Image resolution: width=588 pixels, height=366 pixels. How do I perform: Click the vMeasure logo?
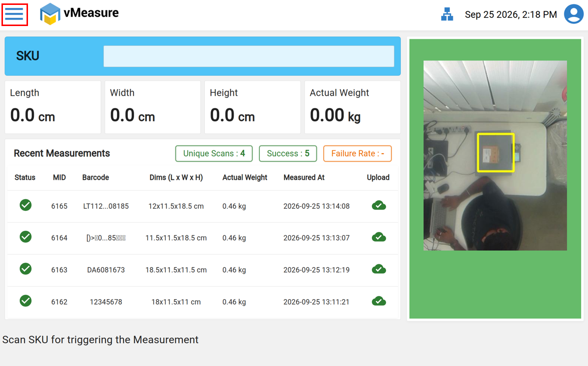[x=79, y=13]
